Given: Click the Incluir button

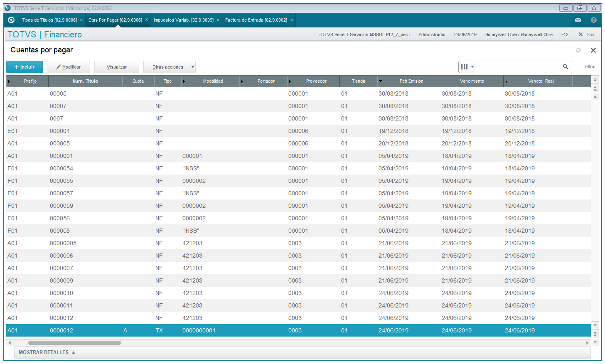Looking at the screenshot, I should pyautogui.click(x=25, y=67).
